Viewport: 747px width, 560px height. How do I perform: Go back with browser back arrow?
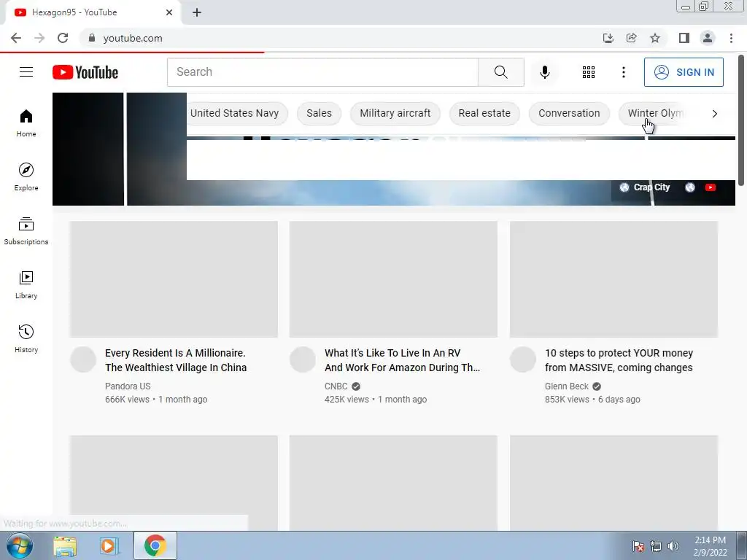coord(16,38)
